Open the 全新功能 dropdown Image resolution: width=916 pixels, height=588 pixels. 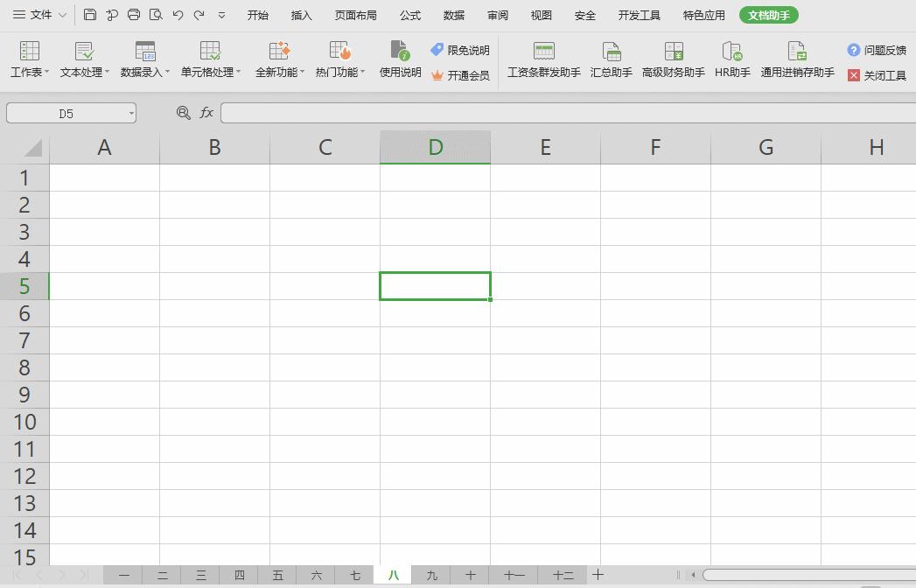(280, 59)
